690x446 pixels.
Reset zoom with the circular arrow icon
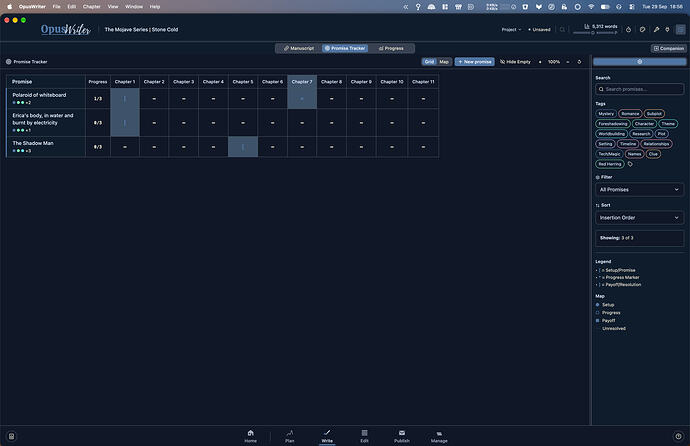click(x=579, y=62)
